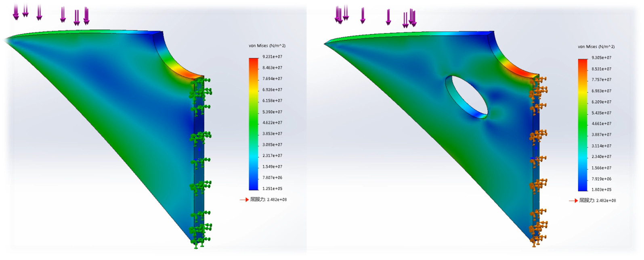The width and height of the screenshot is (644, 260).
Task: Select the 1.251e+05 minimum legend value
Action: 272,189
